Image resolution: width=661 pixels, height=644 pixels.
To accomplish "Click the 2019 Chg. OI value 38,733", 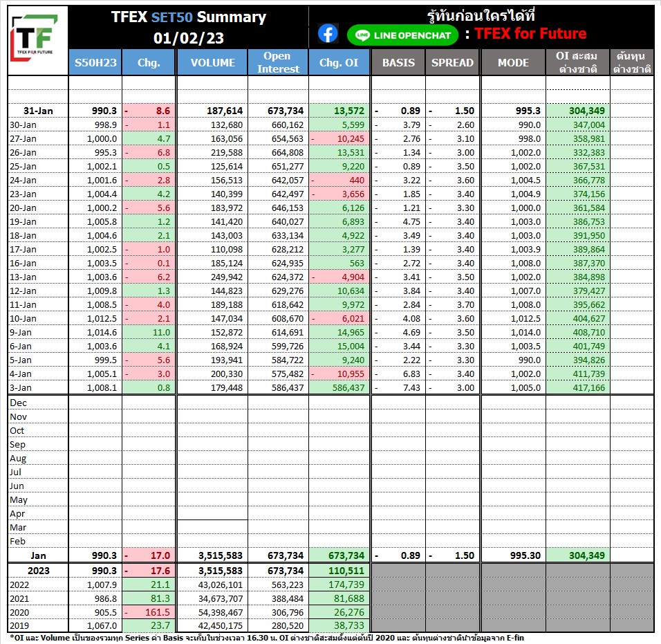I will pyautogui.click(x=349, y=626).
